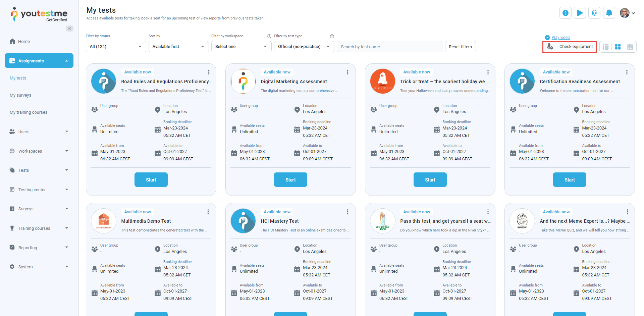
Task: Open three-dot menu on Digital Marketing Assessment card
Action: coord(347,72)
